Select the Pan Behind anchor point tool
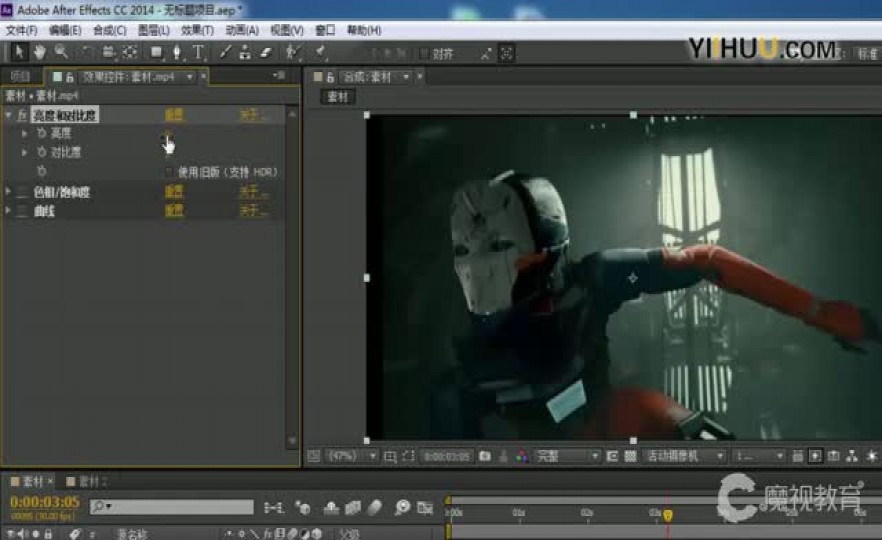This screenshot has height=540, width=882. pos(130,53)
